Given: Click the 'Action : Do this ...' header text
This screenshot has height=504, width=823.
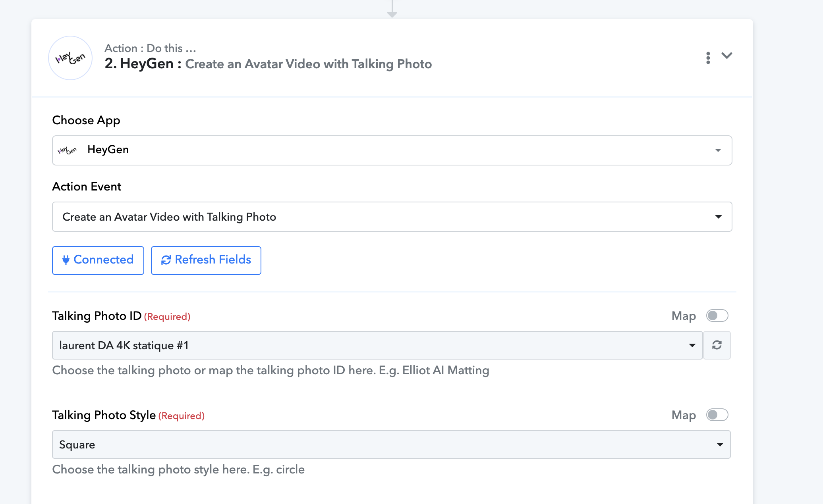Looking at the screenshot, I should [x=150, y=48].
